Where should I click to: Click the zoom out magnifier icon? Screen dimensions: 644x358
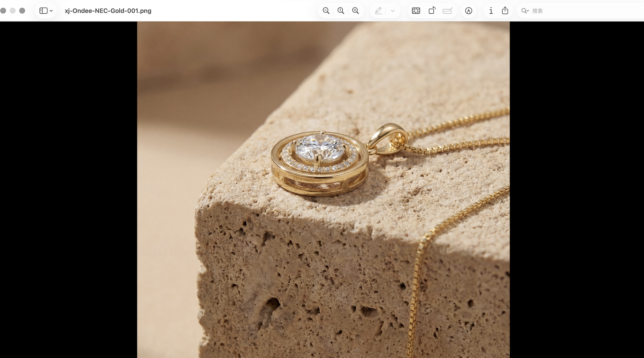(326, 11)
